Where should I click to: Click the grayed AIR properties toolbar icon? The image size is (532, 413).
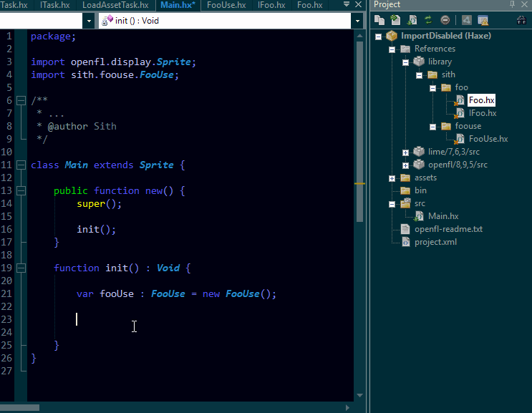(x=467, y=20)
